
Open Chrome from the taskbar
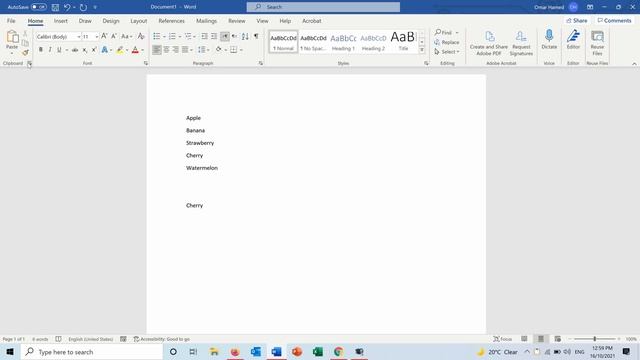click(x=338, y=351)
